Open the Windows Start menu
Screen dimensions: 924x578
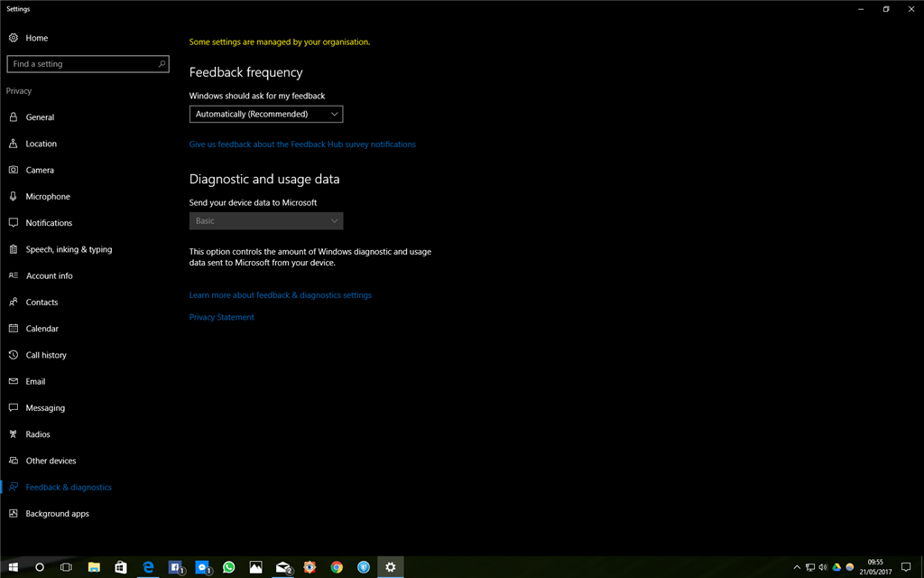[13, 567]
